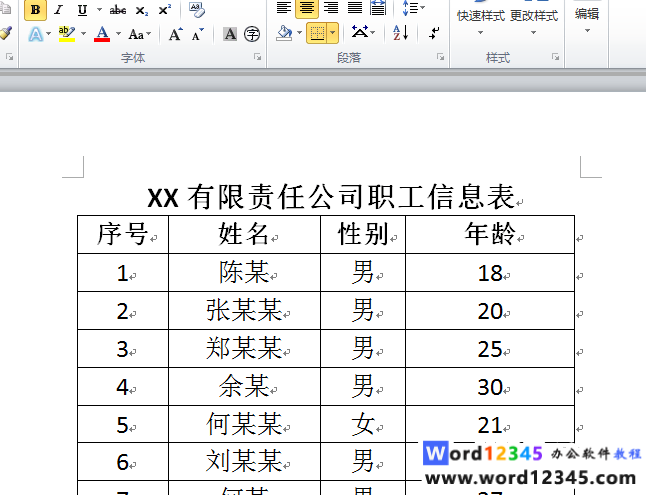646x495 pixels.
Task: Center align text
Action: point(307,8)
